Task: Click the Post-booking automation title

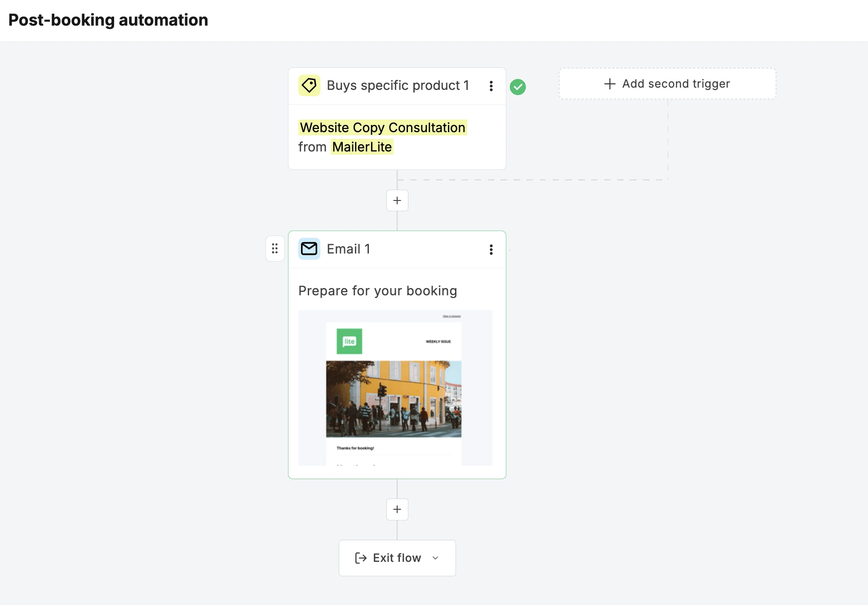Action: pos(108,20)
